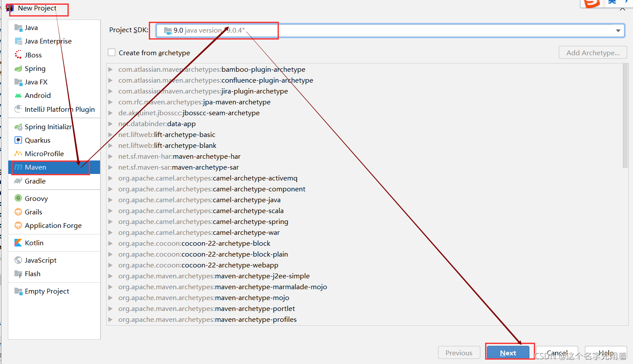Select the Android robot icon
The width and height of the screenshot is (633, 364).
(18, 96)
